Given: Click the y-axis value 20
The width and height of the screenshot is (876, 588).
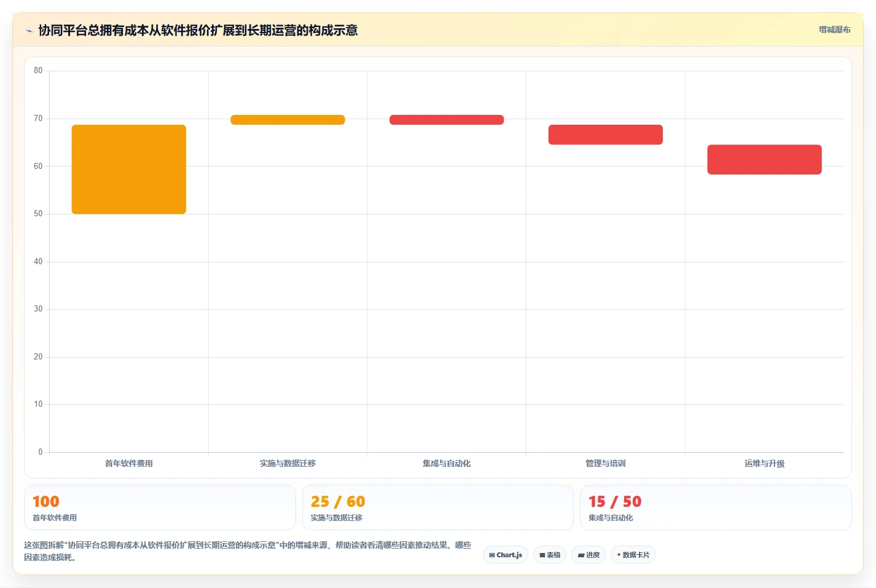Looking at the screenshot, I should [x=38, y=357].
